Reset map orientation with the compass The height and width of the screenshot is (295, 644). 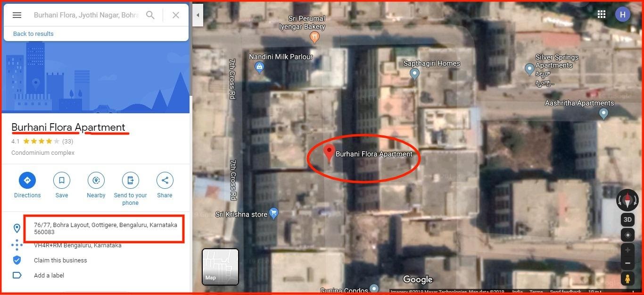[x=627, y=200]
